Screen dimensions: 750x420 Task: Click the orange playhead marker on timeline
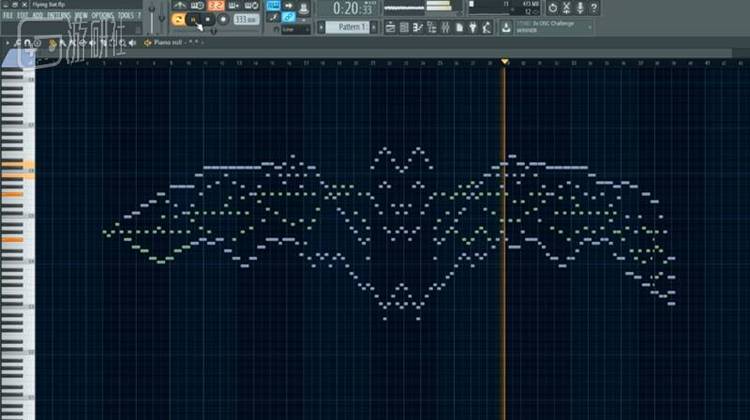point(504,62)
